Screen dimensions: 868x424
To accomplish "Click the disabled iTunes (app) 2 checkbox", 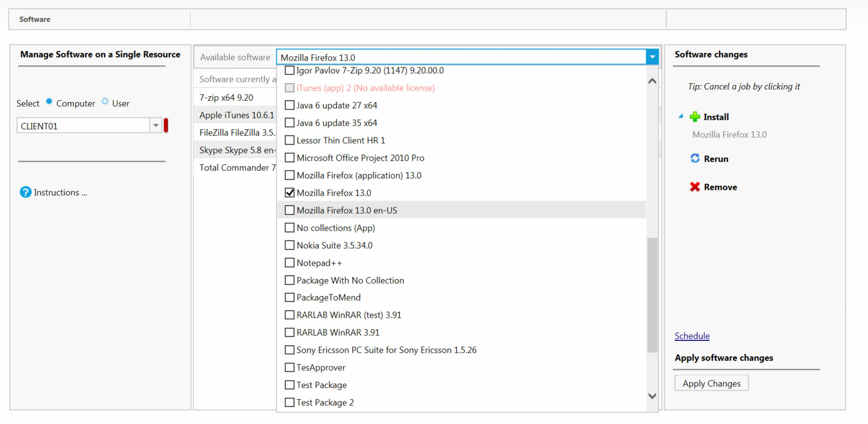I will [x=289, y=88].
